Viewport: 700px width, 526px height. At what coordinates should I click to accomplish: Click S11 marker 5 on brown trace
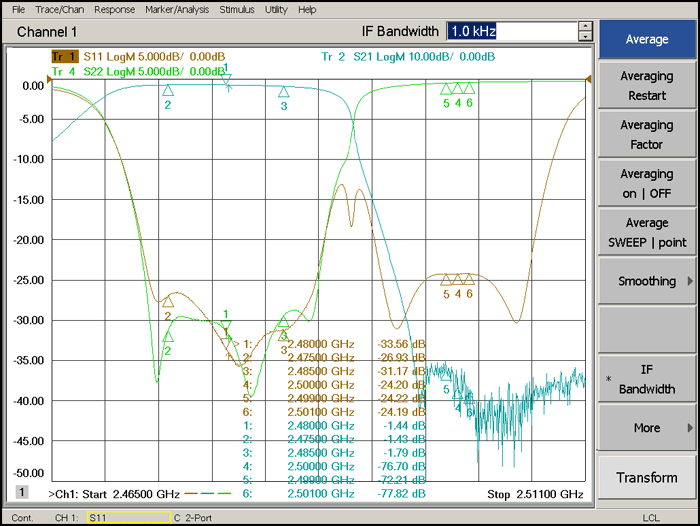(x=446, y=280)
